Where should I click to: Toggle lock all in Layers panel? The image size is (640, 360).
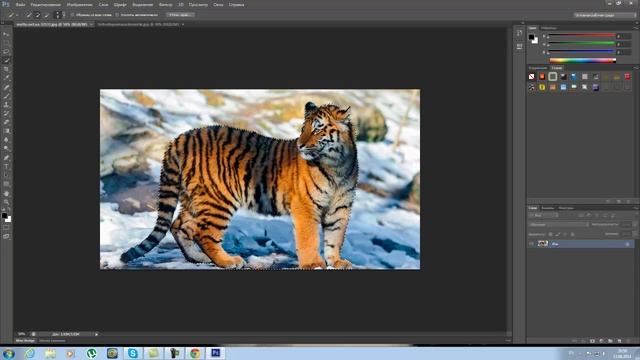click(x=573, y=234)
